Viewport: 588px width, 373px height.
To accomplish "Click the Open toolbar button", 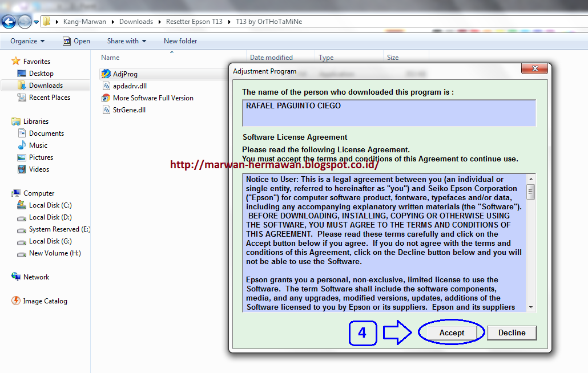I will (76, 41).
